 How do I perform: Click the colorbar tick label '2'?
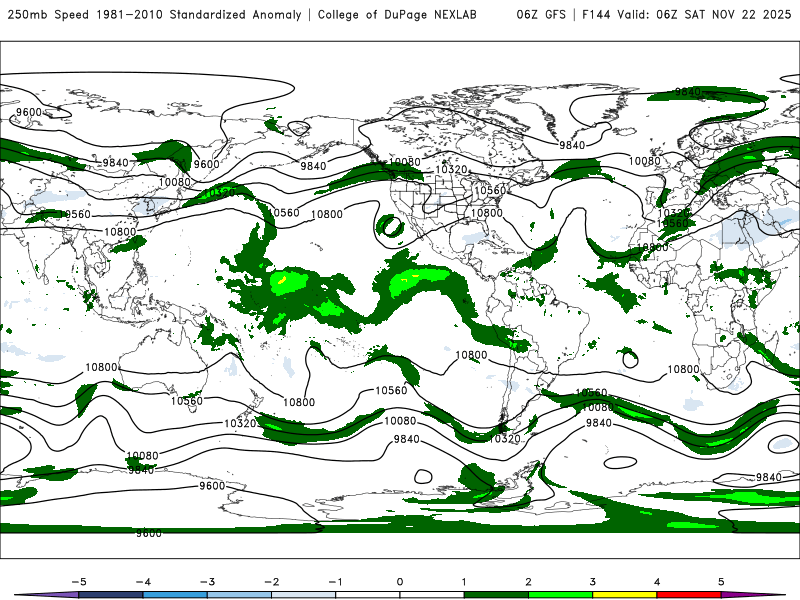coord(529,582)
